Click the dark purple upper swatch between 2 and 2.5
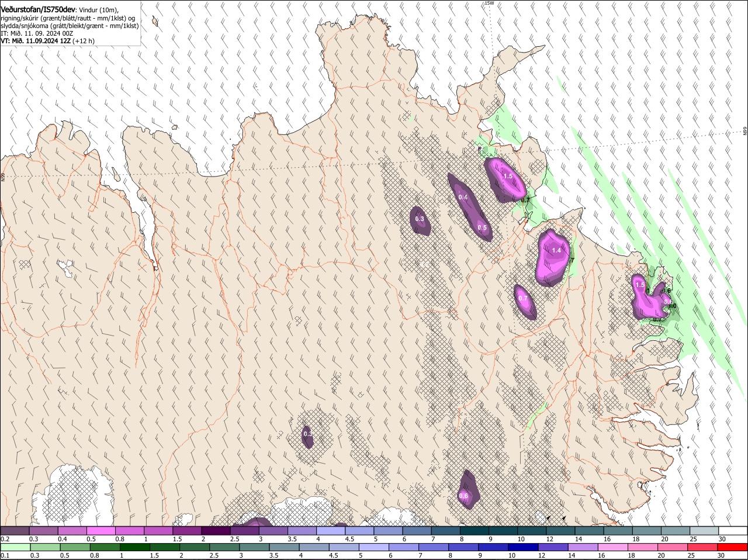This screenshot has height=560, width=748. (x=215, y=530)
